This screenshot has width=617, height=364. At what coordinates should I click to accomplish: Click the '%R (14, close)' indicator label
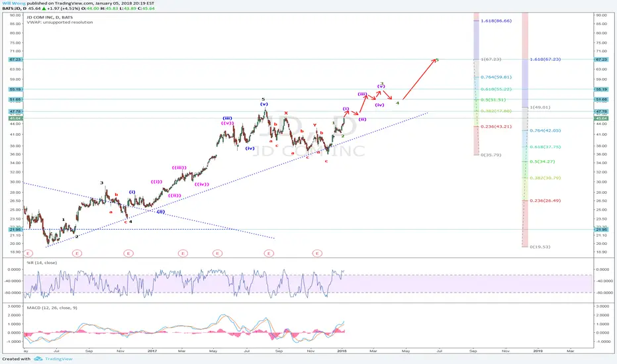point(42,263)
